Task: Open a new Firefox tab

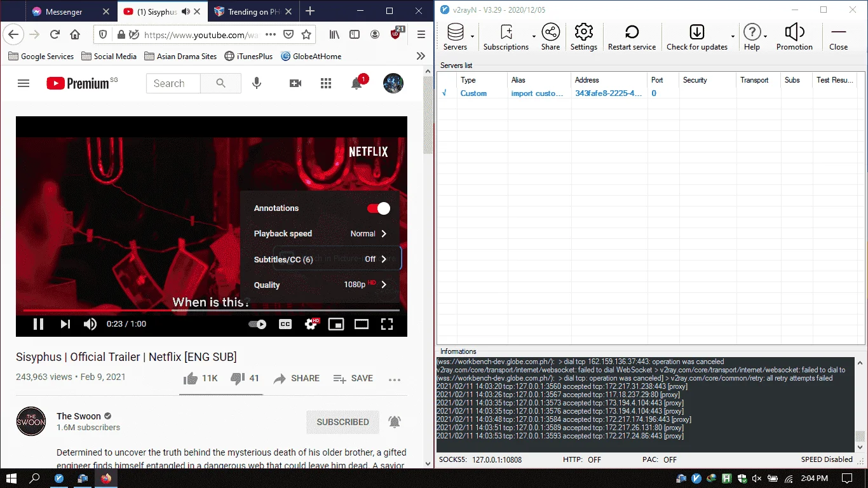Action: pyautogui.click(x=310, y=11)
